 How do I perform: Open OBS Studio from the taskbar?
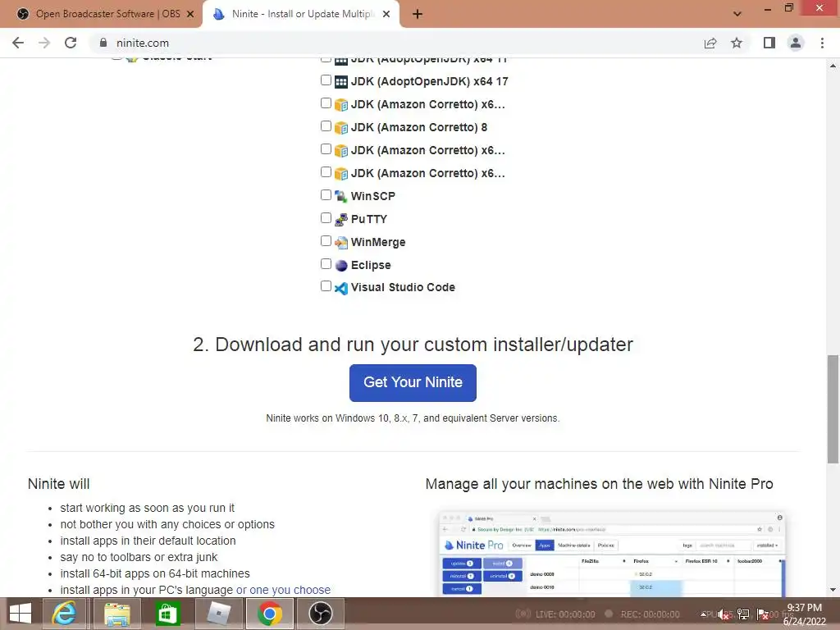321,614
